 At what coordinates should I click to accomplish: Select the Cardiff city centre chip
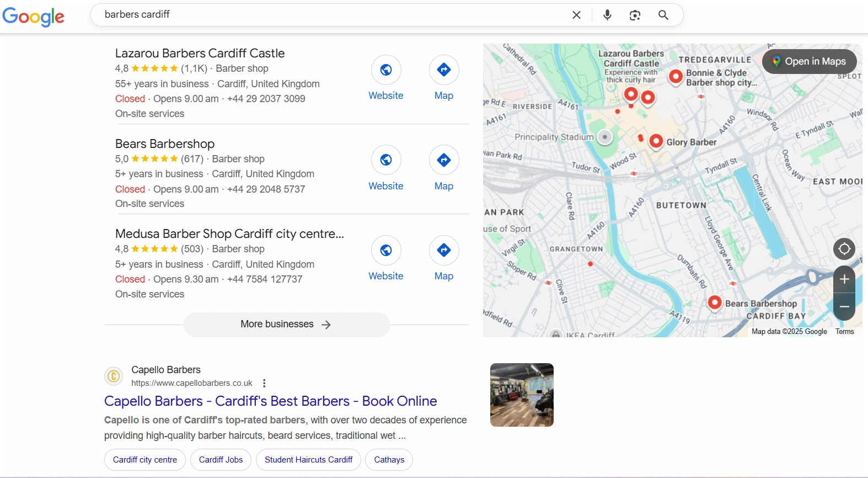click(x=145, y=460)
